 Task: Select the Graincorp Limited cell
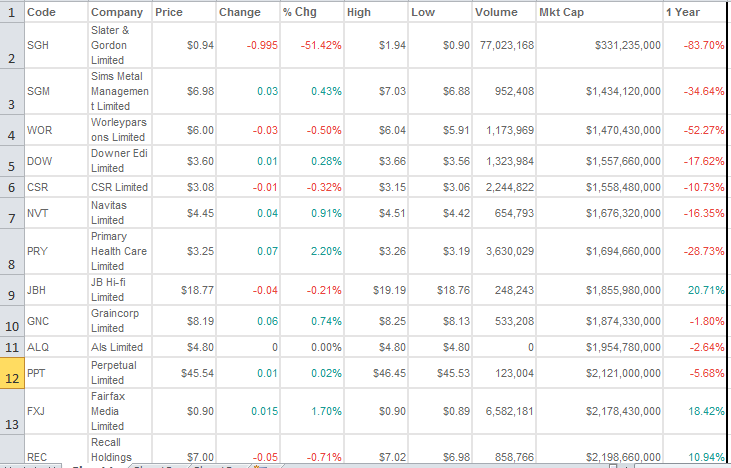tap(120, 321)
